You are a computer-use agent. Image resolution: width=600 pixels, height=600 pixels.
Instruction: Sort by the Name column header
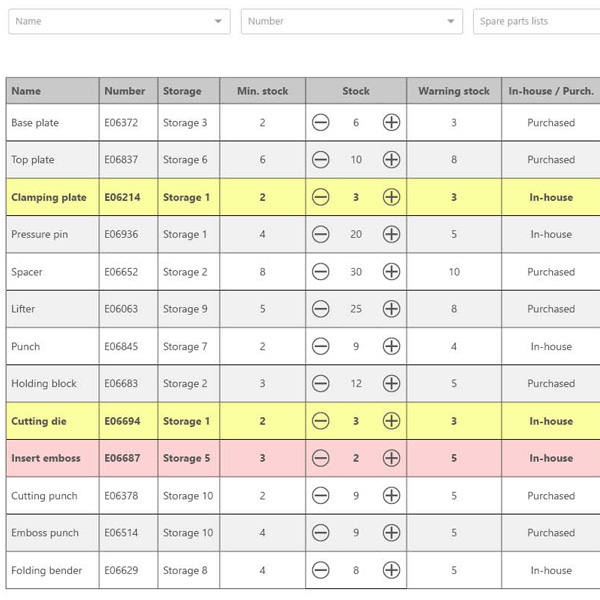[52, 91]
